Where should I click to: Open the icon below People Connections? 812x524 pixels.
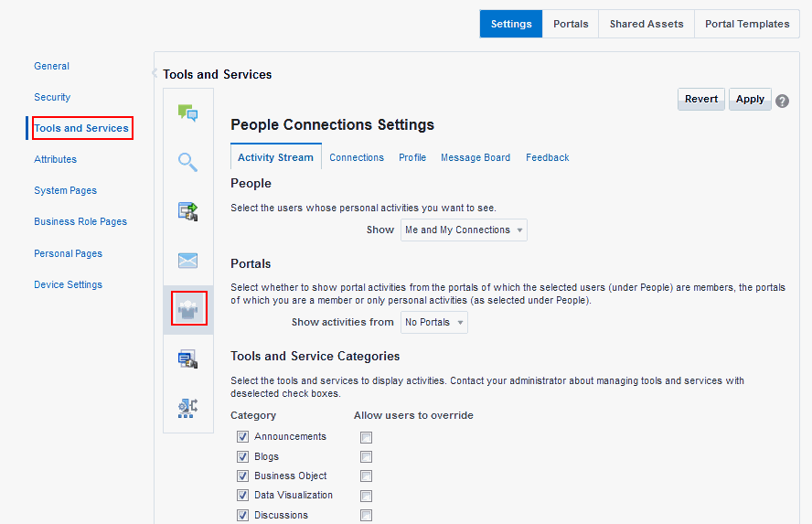[188, 358]
